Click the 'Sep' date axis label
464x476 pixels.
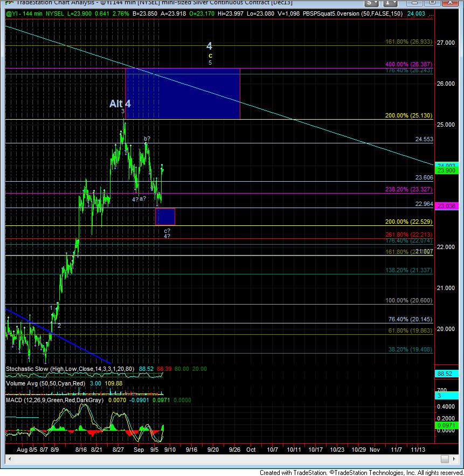pos(138,450)
